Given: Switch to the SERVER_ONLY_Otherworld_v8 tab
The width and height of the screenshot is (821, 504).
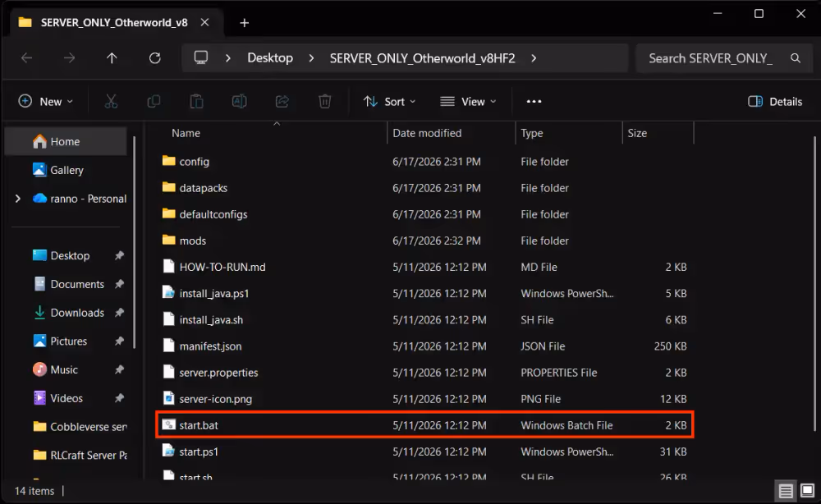Looking at the screenshot, I should pos(114,22).
